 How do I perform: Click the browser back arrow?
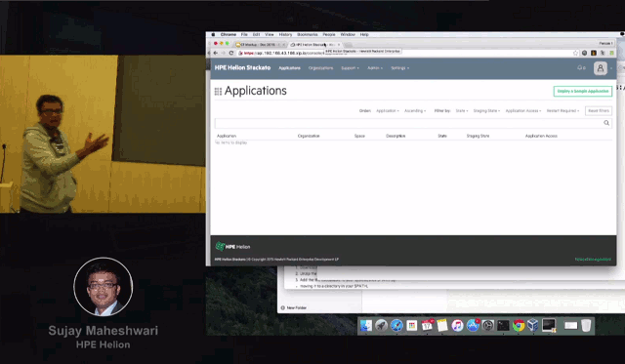pos(216,53)
